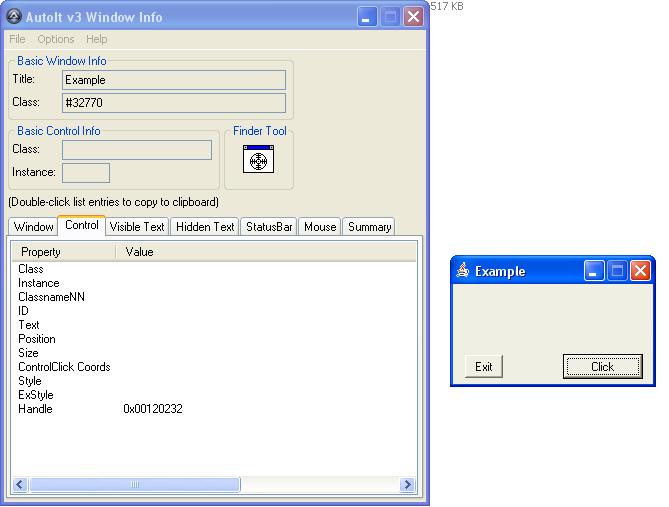Click the left arrow of horizontal scrollbar
Screen dimensions: 669x507
click(20, 484)
